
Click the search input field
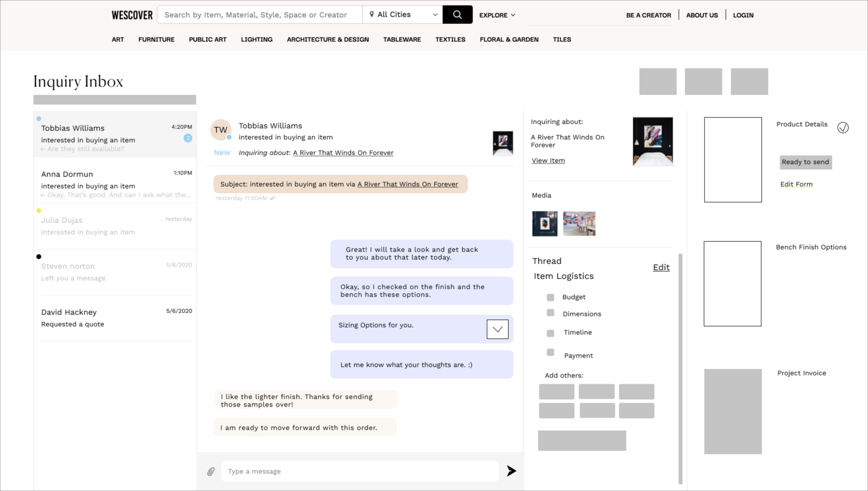click(x=260, y=15)
